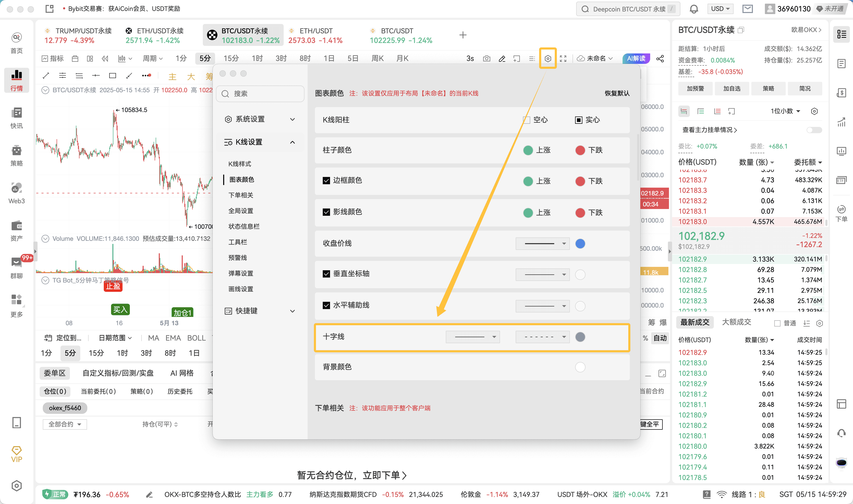This screenshot has height=504, width=853.
Task: Click 恢复默认 reset link
Action: pyautogui.click(x=617, y=93)
